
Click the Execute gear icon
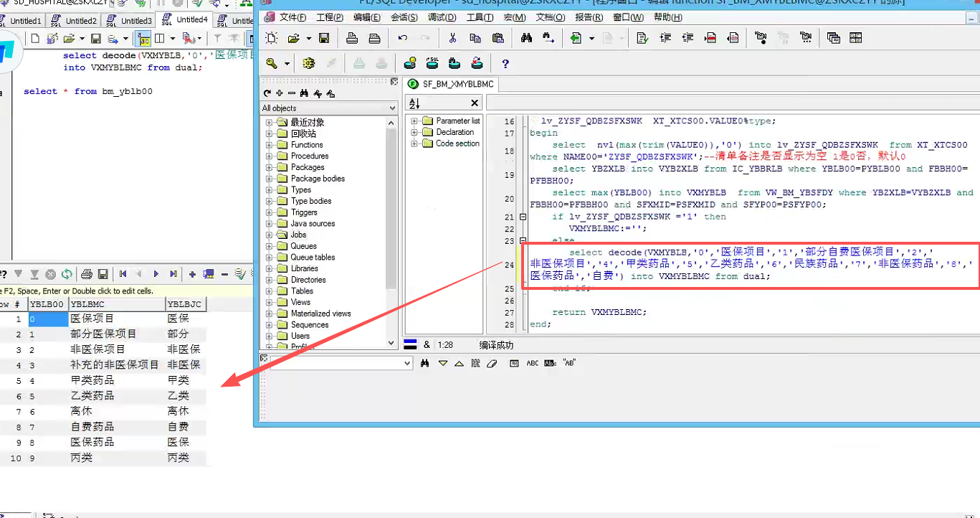coord(309,64)
